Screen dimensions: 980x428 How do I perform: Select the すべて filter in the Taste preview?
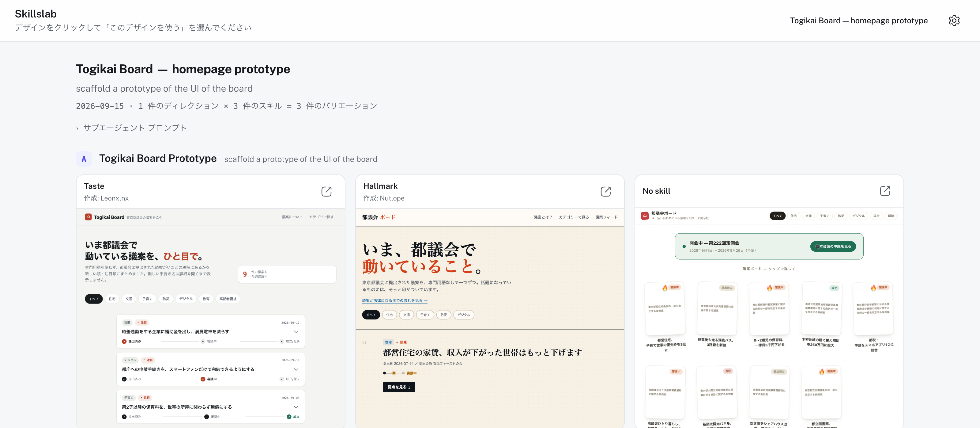click(x=94, y=299)
